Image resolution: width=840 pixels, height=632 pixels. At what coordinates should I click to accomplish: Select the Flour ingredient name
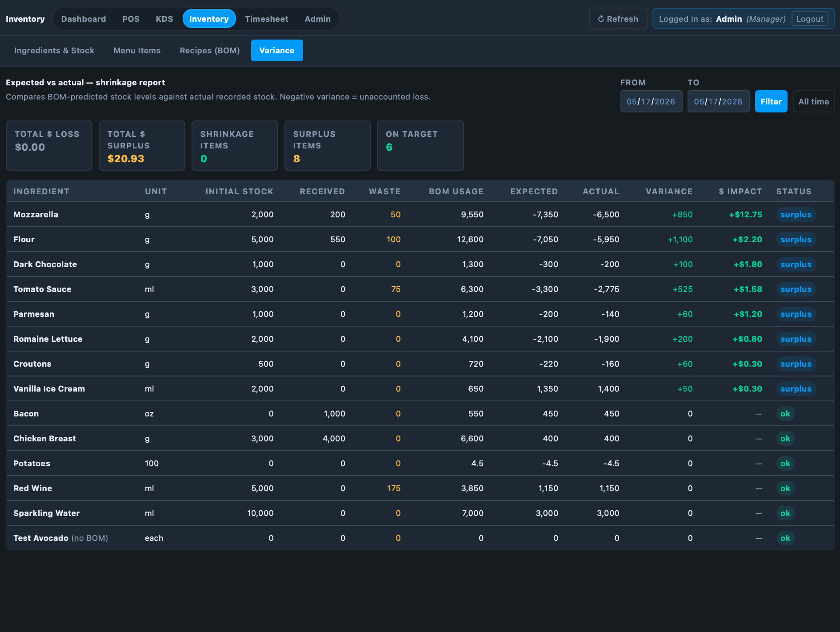(24, 239)
